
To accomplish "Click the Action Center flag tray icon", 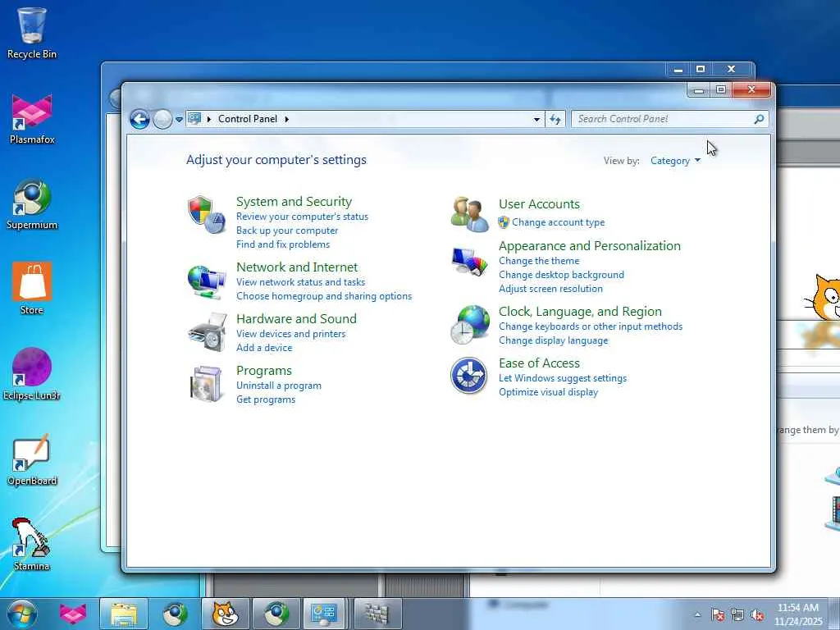I will [x=718, y=615].
